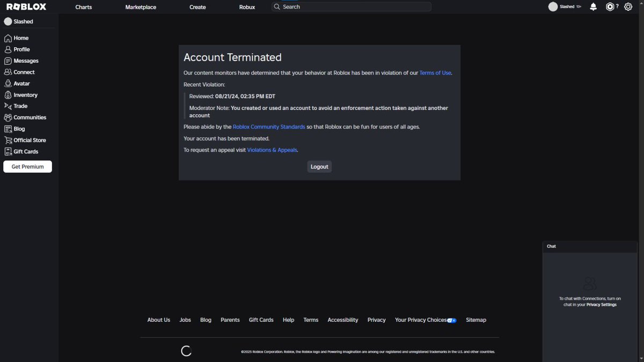
Task: Click the Account Terminated heading
Action: [x=232, y=57]
